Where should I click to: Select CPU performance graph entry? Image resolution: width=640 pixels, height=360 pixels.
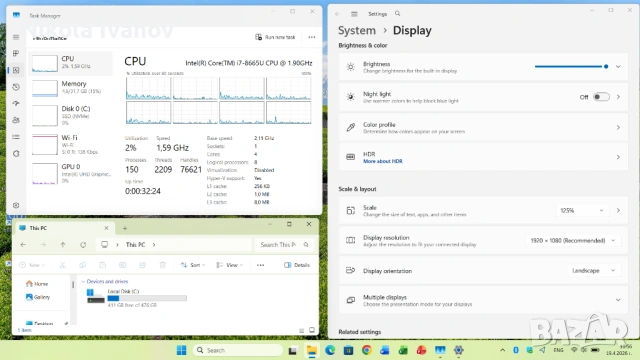tap(70, 63)
